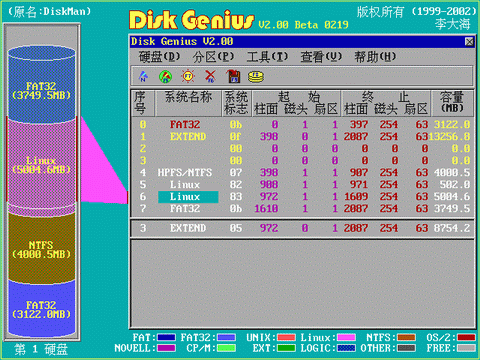
Task: Click the floppy disk save partition table icon
Action: (x=233, y=76)
